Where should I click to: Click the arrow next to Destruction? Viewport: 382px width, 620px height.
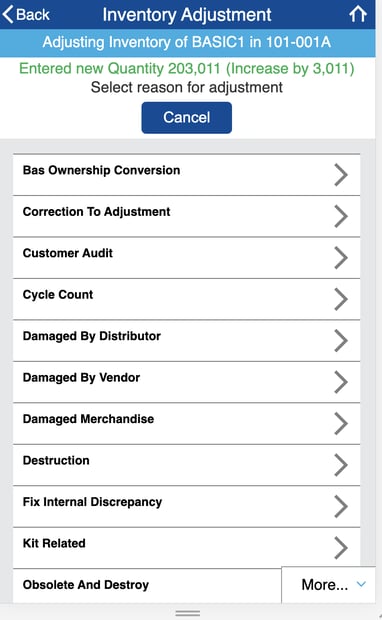(341, 465)
